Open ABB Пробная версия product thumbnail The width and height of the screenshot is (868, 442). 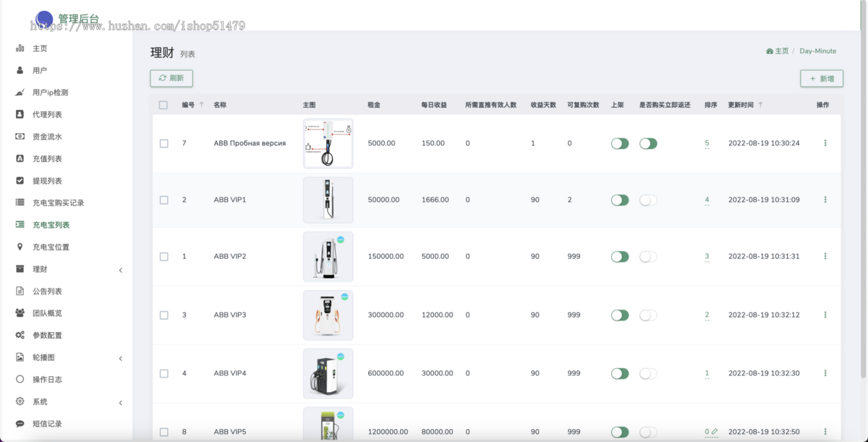click(x=328, y=143)
